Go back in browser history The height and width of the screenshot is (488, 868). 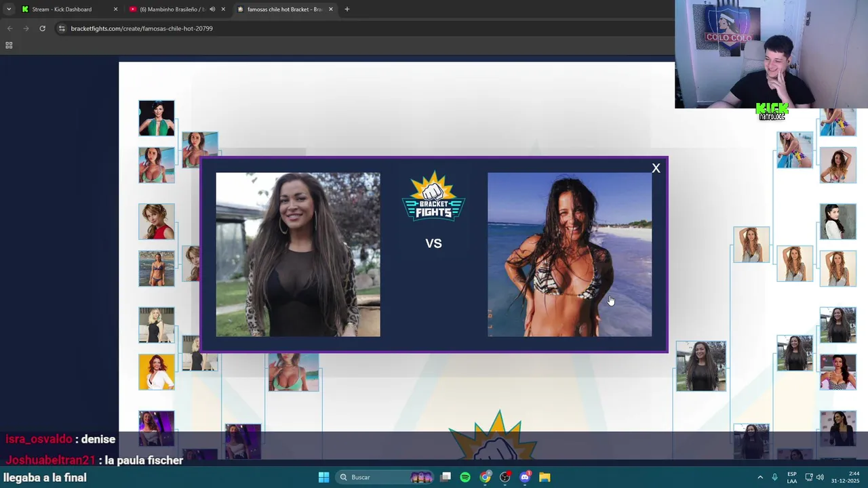(9, 28)
